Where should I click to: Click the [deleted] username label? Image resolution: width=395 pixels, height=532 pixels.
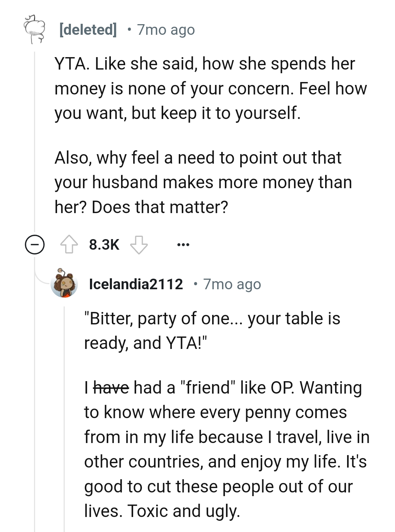(87, 29)
